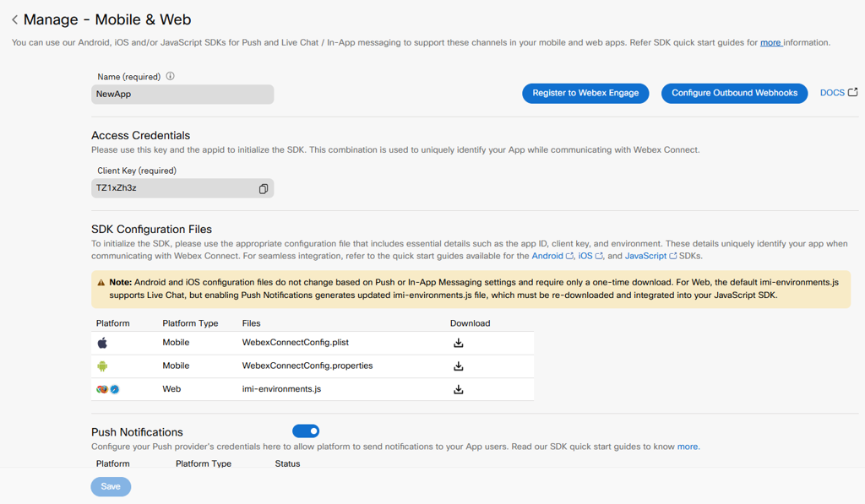The image size is (865, 504).
Task: Navigate back using the chevron before Manage
Action: pos(14,19)
